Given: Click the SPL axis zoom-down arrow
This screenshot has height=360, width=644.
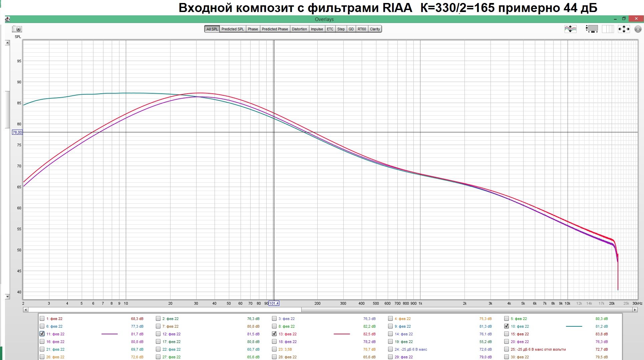Looking at the screenshot, I should 7,296.
